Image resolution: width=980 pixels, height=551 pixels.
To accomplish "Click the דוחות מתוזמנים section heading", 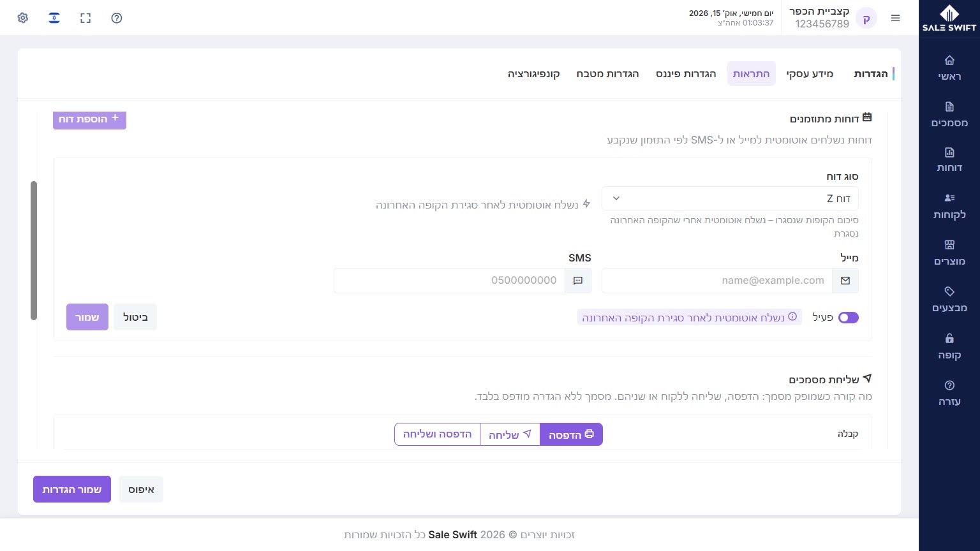I will pyautogui.click(x=831, y=119).
